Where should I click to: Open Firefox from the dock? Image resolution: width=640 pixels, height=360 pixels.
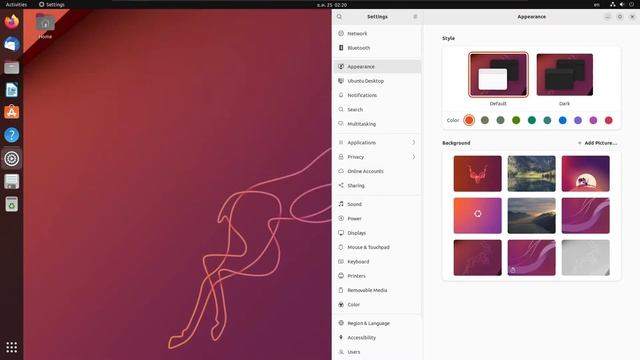11,21
